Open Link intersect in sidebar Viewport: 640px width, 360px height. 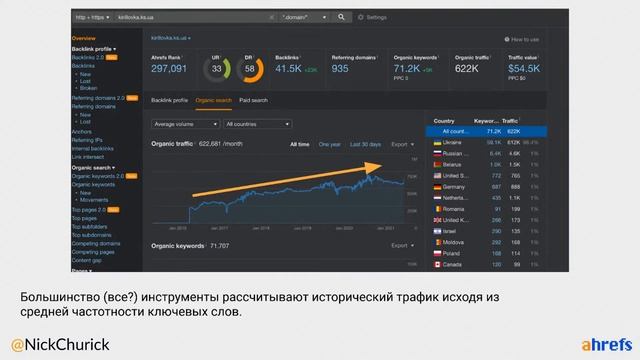click(x=88, y=157)
